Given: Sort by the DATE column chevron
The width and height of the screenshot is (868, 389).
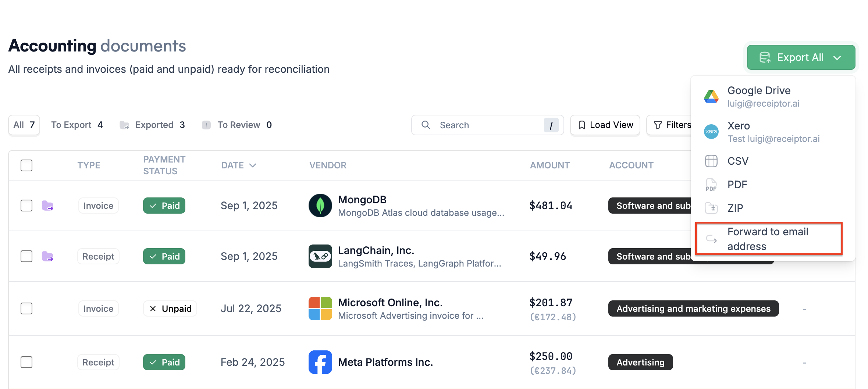Looking at the screenshot, I should [x=253, y=165].
